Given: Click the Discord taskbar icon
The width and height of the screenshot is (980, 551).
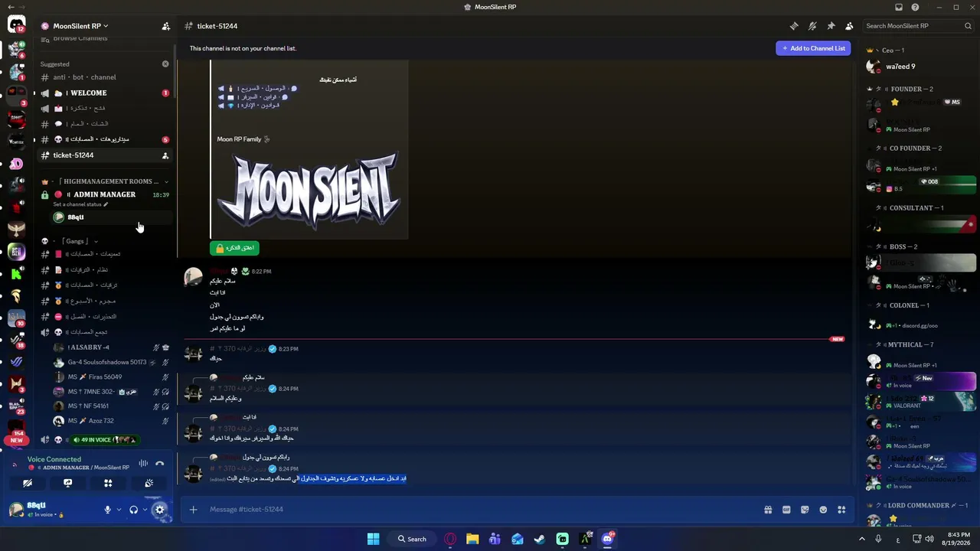Looking at the screenshot, I should coord(607,539).
